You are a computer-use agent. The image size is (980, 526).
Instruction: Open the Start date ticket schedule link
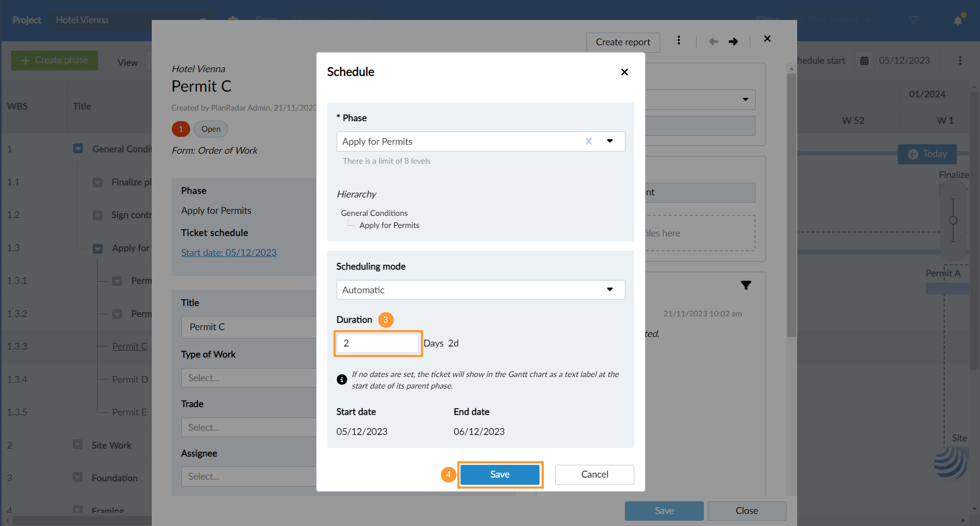point(229,253)
